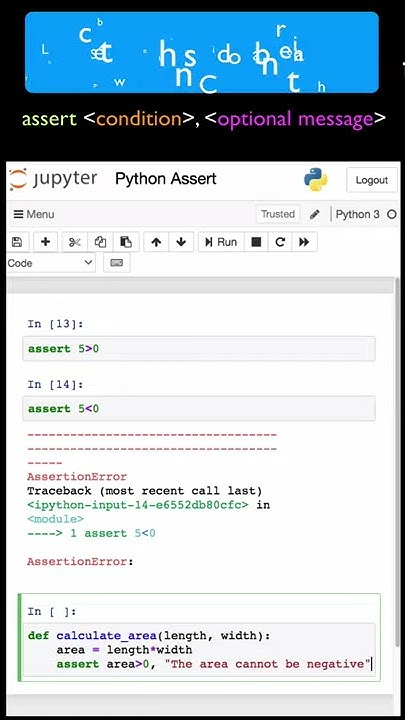The width and height of the screenshot is (405, 720).
Task: Click the empty In [ ]: prompt
Action: tap(51, 611)
